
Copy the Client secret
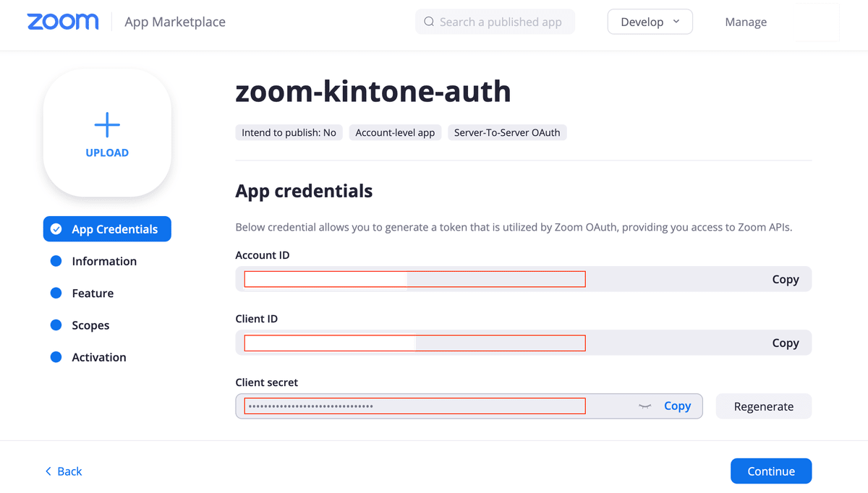tap(677, 406)
